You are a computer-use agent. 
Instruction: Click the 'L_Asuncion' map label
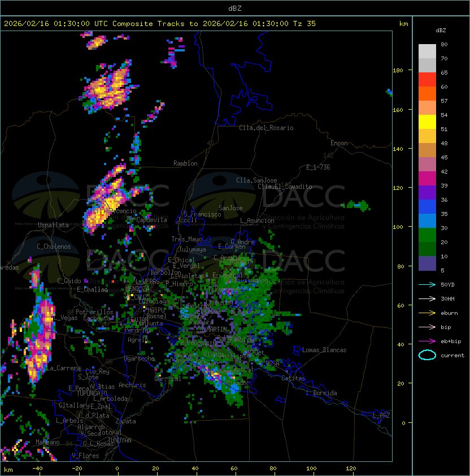coord(257,220)
